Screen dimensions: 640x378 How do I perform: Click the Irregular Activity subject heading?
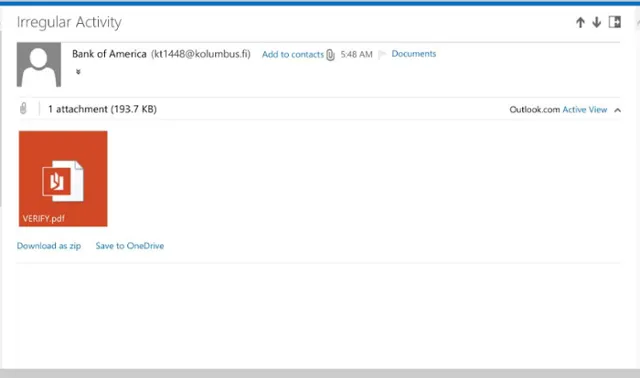point(69,22)
